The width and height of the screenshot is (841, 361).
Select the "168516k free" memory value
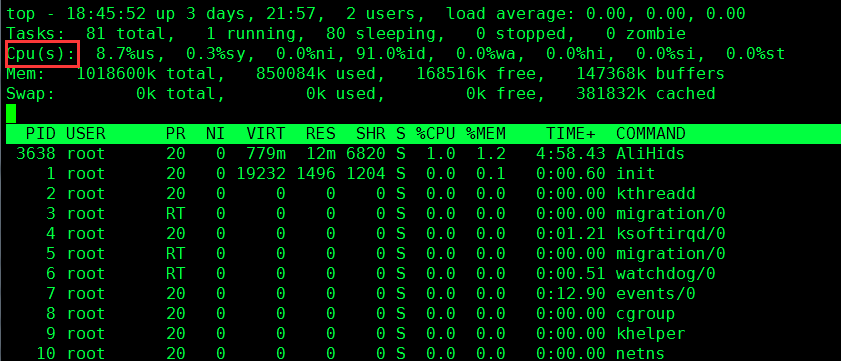click(476, 73)
